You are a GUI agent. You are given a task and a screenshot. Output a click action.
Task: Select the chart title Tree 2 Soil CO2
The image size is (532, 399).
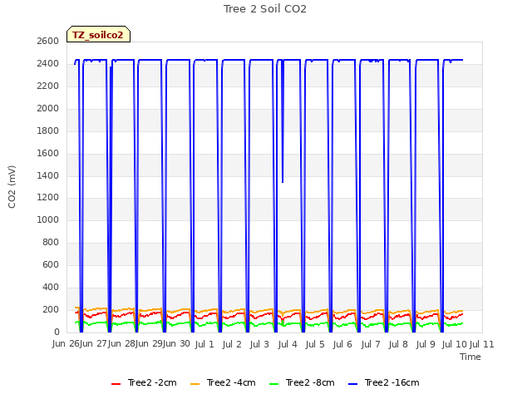click(x=265, y=9)
